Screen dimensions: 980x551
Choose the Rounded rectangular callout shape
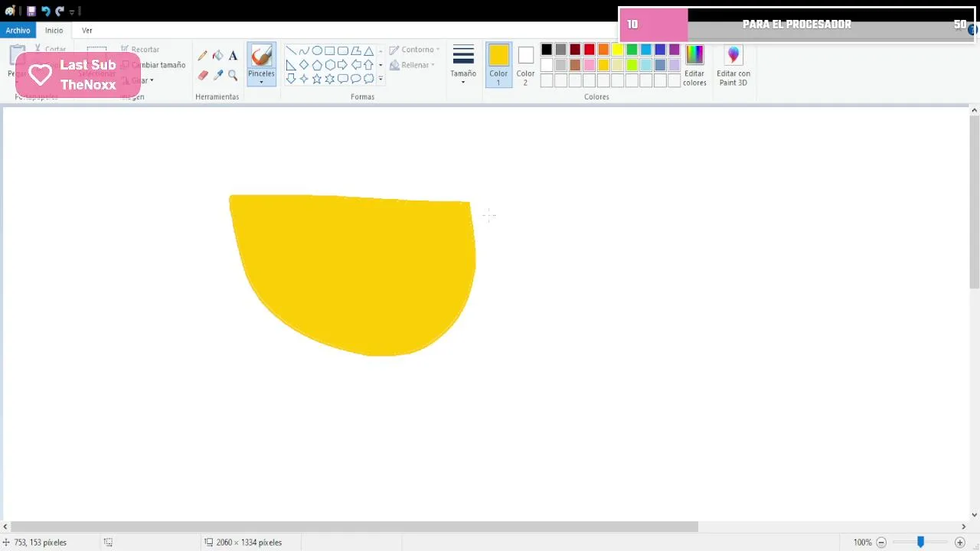point(343,78)
